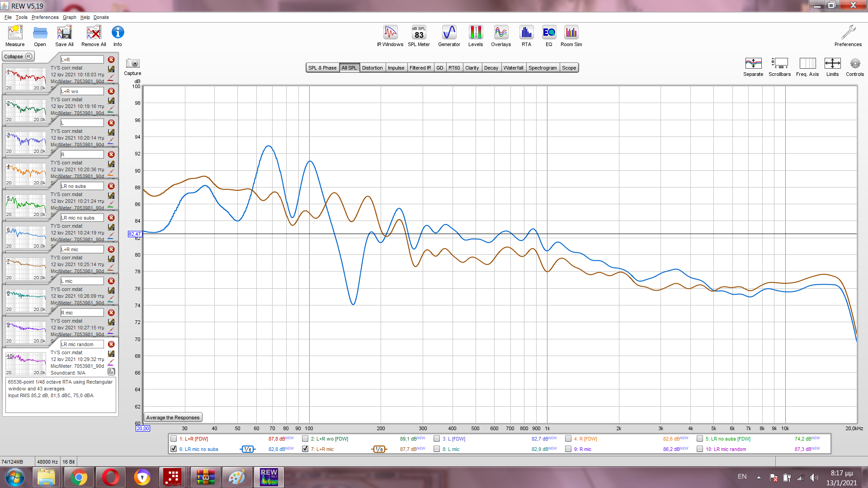Click Average the Responses button
The width and height of the screenshot is (868, 488).
click(x=173, y=418)
